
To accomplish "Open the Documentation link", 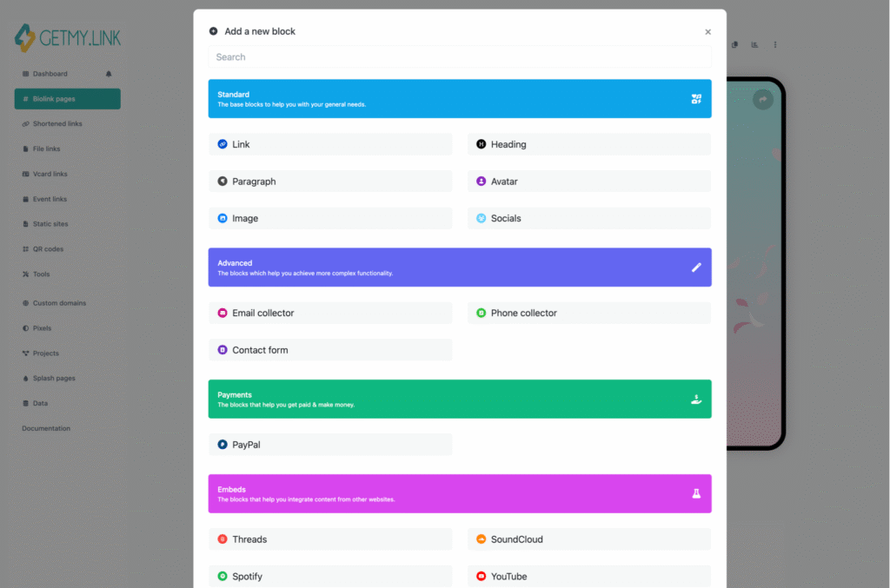I will (46, 428).
